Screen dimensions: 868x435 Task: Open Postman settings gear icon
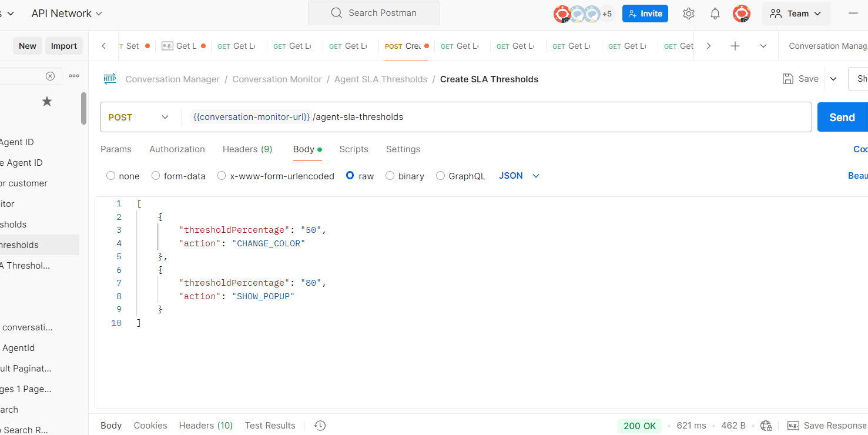pyautogui.click(x=689, y=14)
